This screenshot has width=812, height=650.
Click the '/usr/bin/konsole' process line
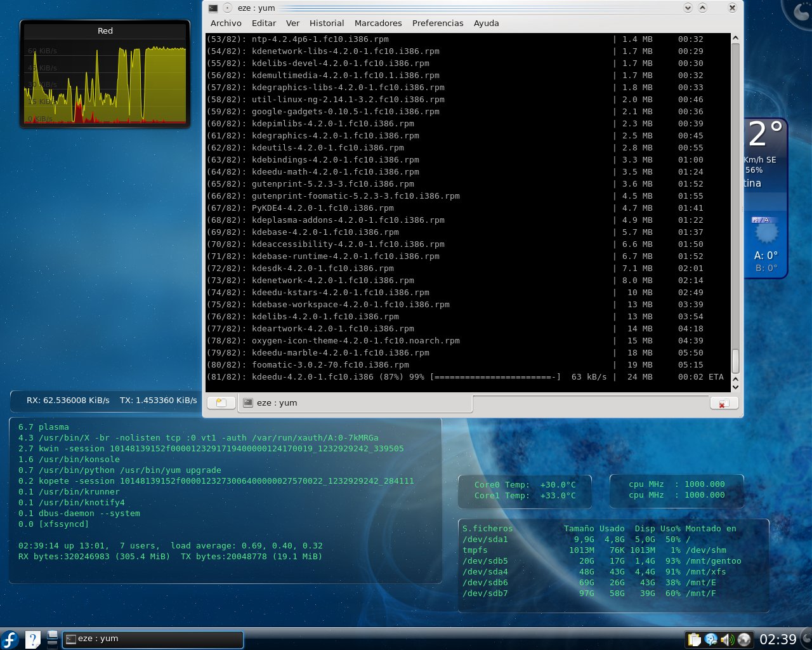point(69,460)
